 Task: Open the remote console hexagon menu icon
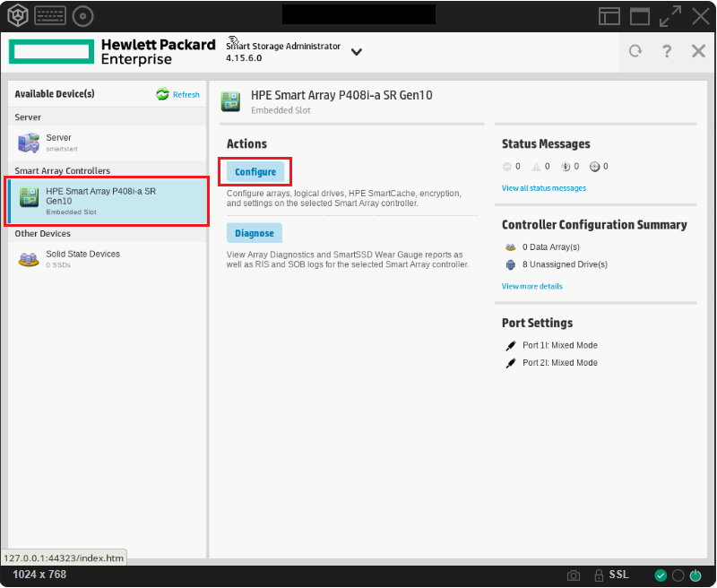[x=18, y=16]
